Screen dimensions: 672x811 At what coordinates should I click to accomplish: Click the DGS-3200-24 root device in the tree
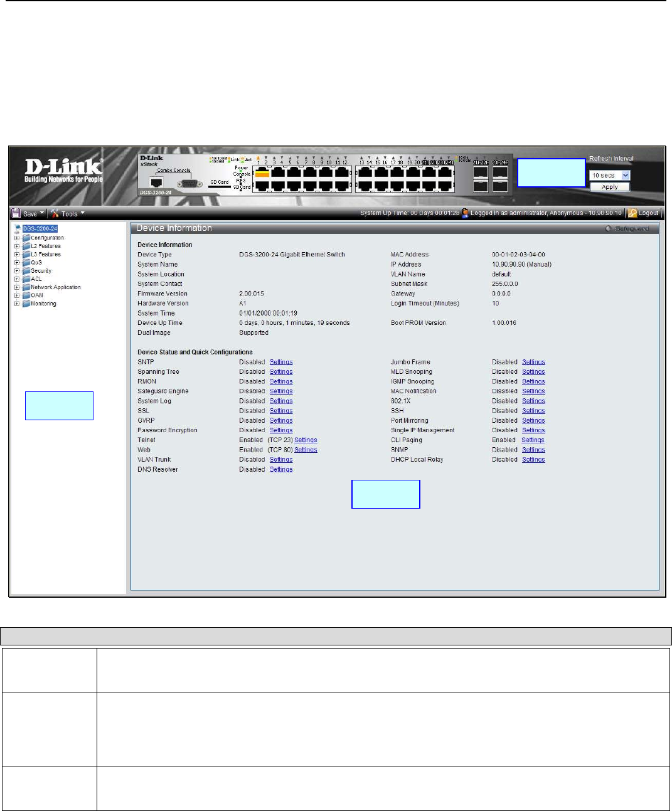[40, 229]
